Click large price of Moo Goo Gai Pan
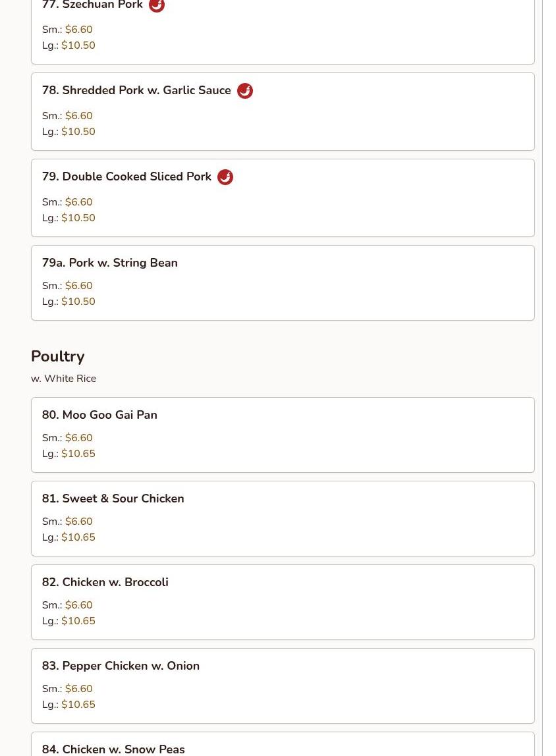Viewport: 556px width, 756px height. pos(78,454)
